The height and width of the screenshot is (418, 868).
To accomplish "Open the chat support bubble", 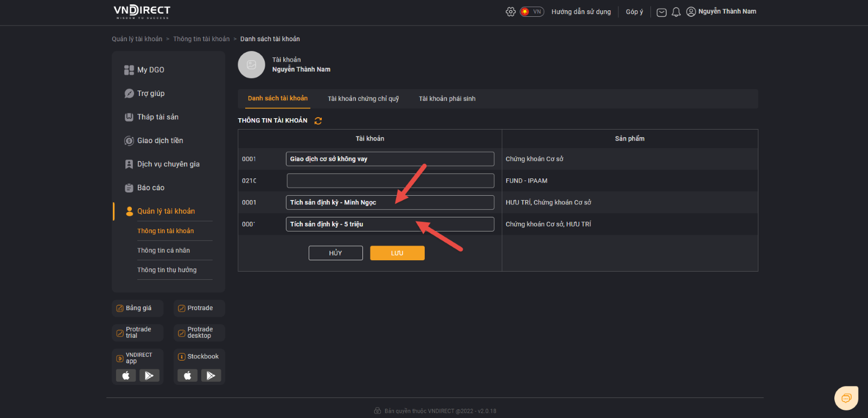I will tap(846, 398).
